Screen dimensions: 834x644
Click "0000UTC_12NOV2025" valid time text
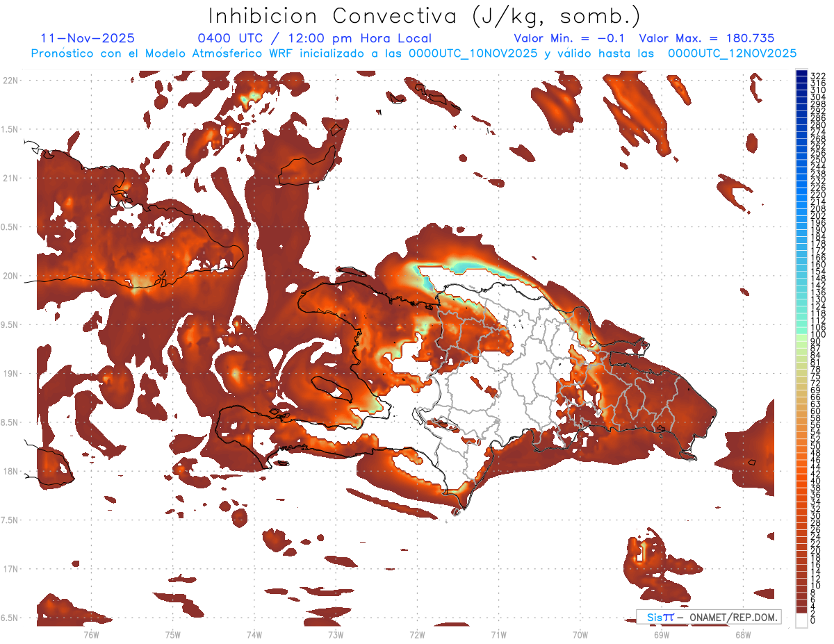click(732, 53)
